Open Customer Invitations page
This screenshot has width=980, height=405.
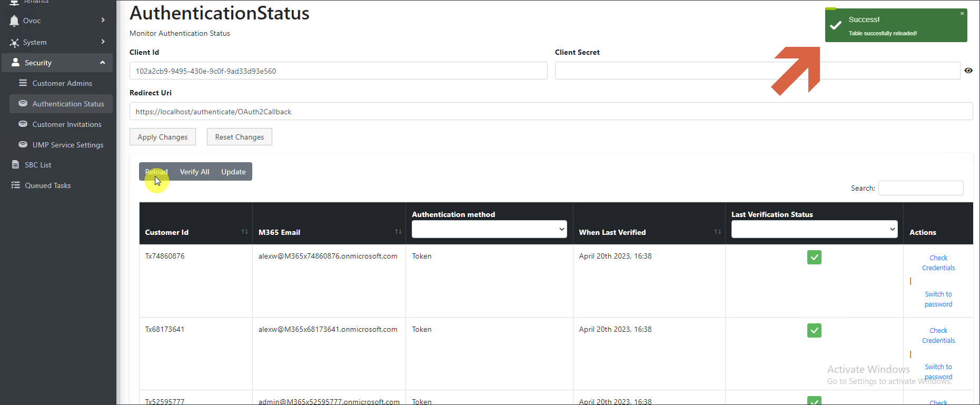67,124
